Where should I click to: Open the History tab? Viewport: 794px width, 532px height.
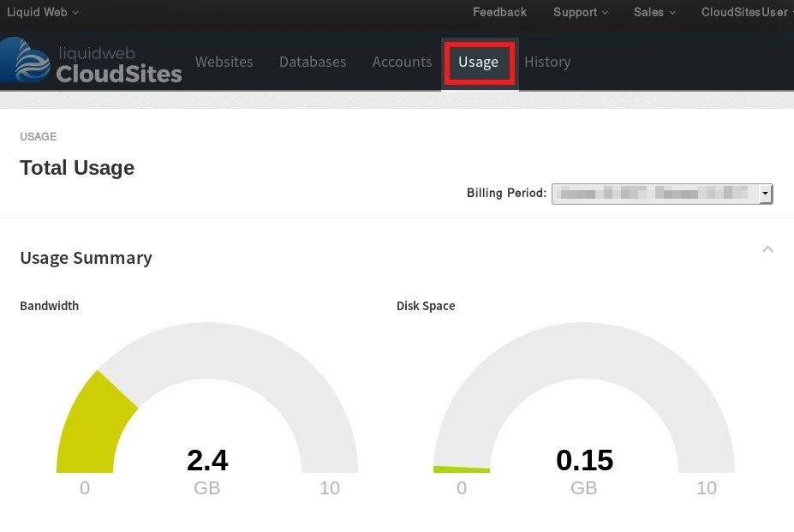coord(547,62)
